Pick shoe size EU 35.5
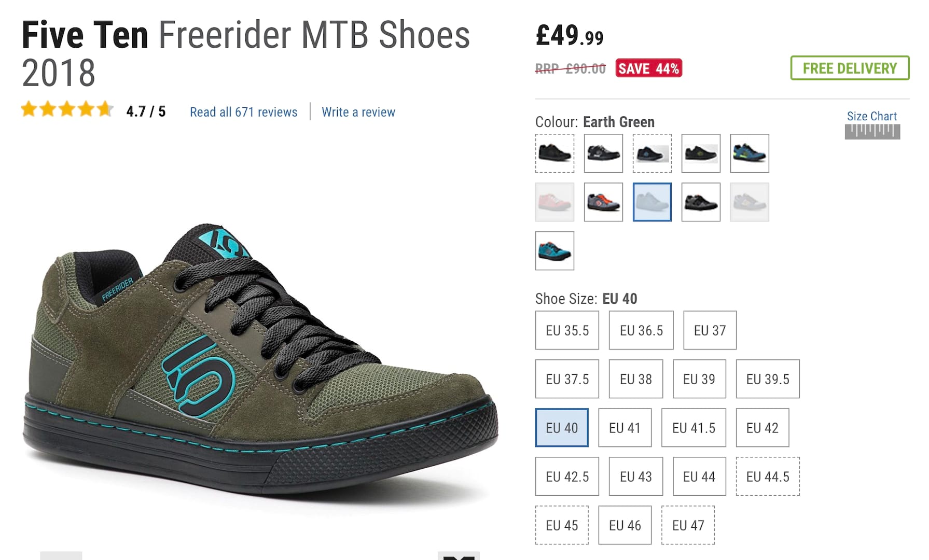The image size is (929, 560). (x=567, y=330)
